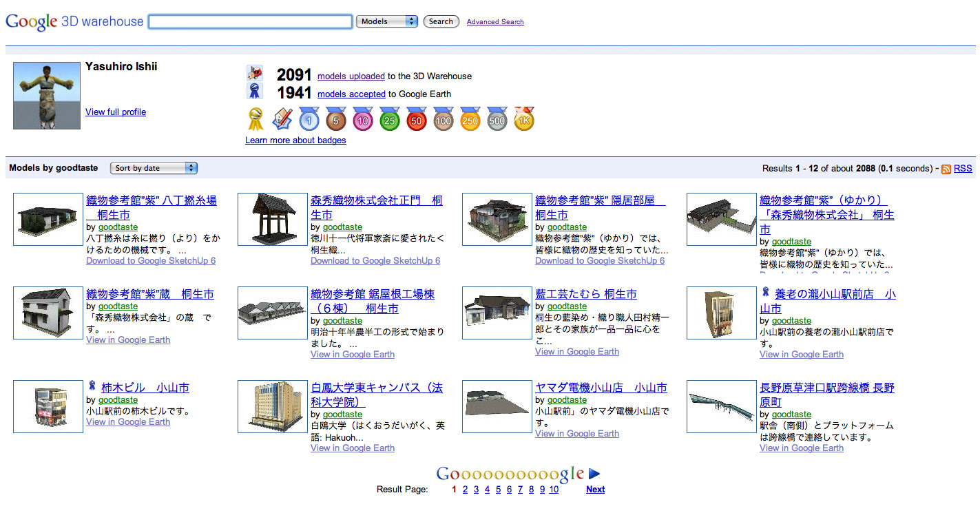View ヤマダ電機小山店 in Google Earth
980x513 pixels.
[x=577, y=434]
